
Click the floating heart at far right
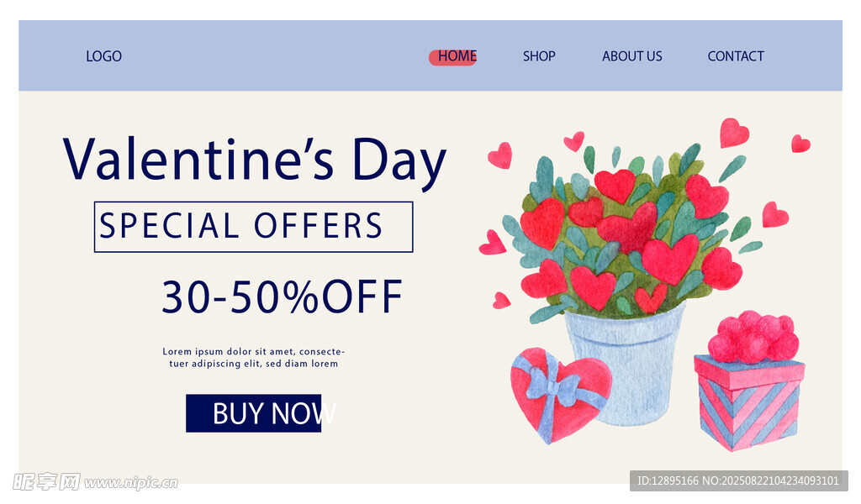tap(800, 144)
